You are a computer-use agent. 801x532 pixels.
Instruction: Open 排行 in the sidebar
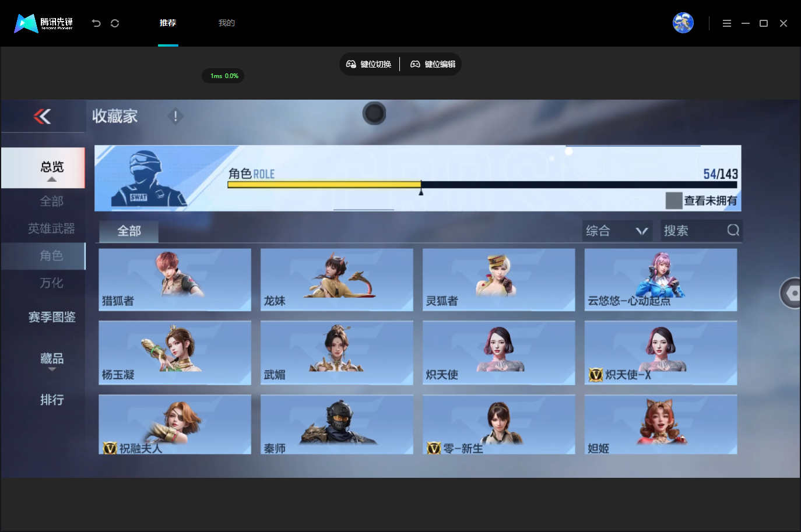pyautogui.click(x=52, y=400)
